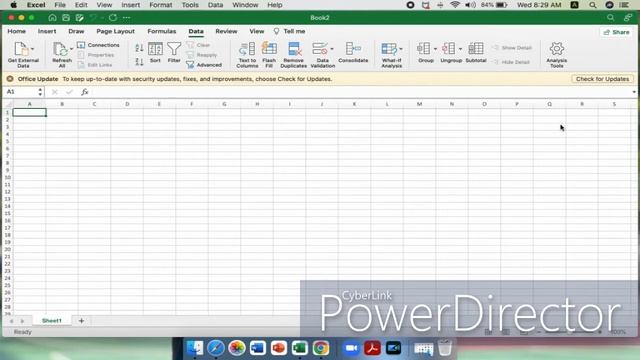Toggle the Filter funnel
This screenshot has width=640, height=360.
174,52
